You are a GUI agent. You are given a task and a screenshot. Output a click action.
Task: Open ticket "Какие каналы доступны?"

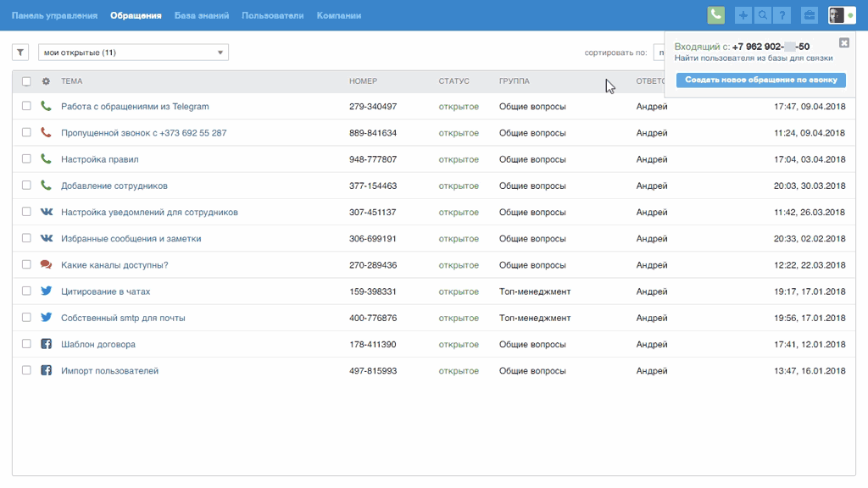[x=114, y=265]
